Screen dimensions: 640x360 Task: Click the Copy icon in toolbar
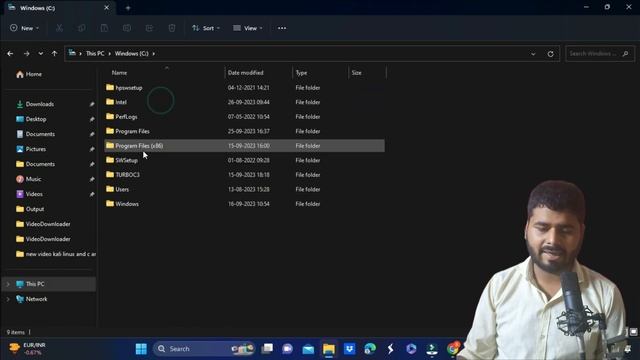[82, 28]
